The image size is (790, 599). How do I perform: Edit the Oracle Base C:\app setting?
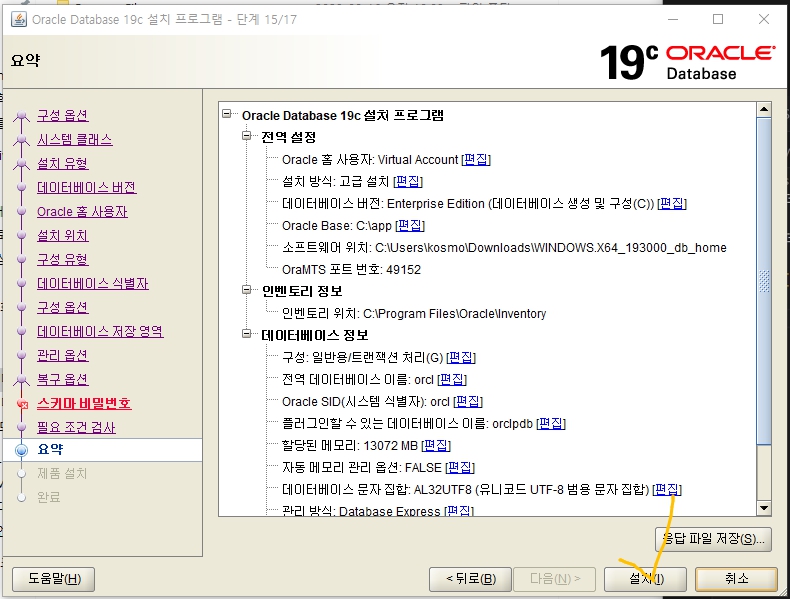(410, 226)
